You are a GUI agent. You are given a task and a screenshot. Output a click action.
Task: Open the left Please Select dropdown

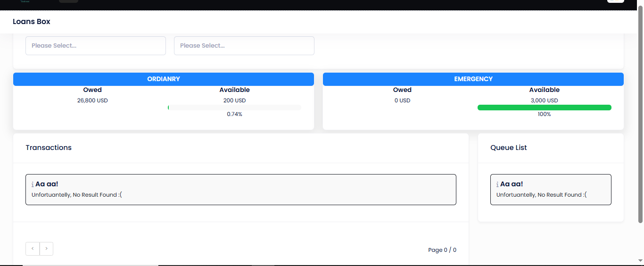[96, 46]
